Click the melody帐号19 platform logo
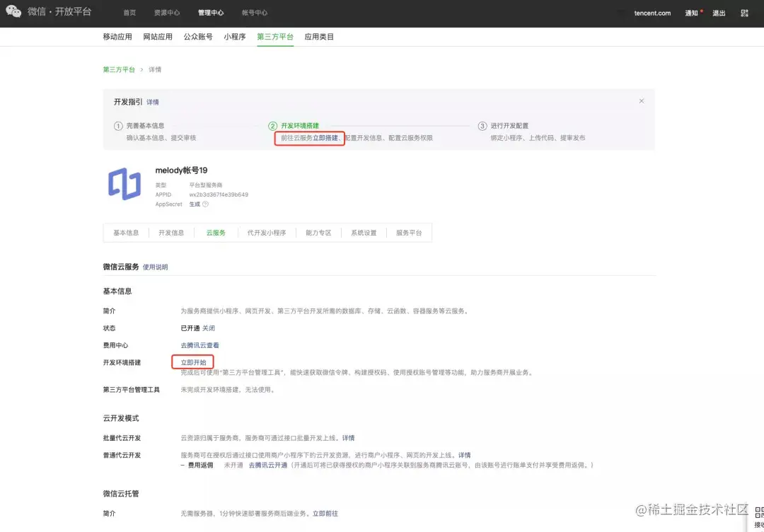 125,184
